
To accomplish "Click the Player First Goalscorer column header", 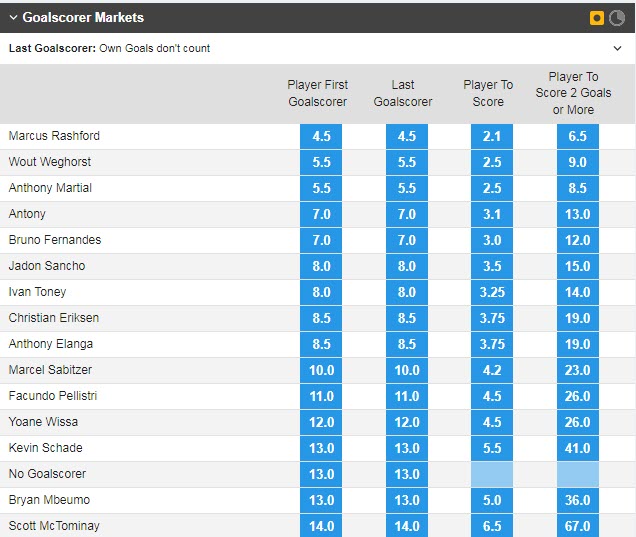I will pos(318,93).
